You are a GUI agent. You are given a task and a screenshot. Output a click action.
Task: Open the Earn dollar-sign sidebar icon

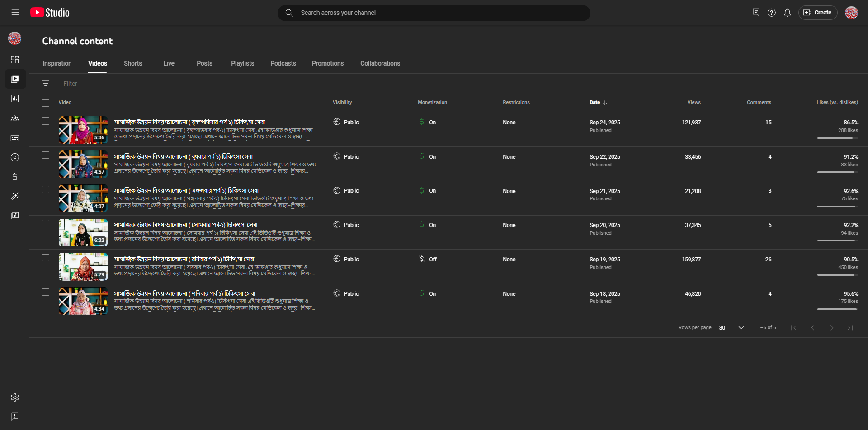click(x=15, y=177)
